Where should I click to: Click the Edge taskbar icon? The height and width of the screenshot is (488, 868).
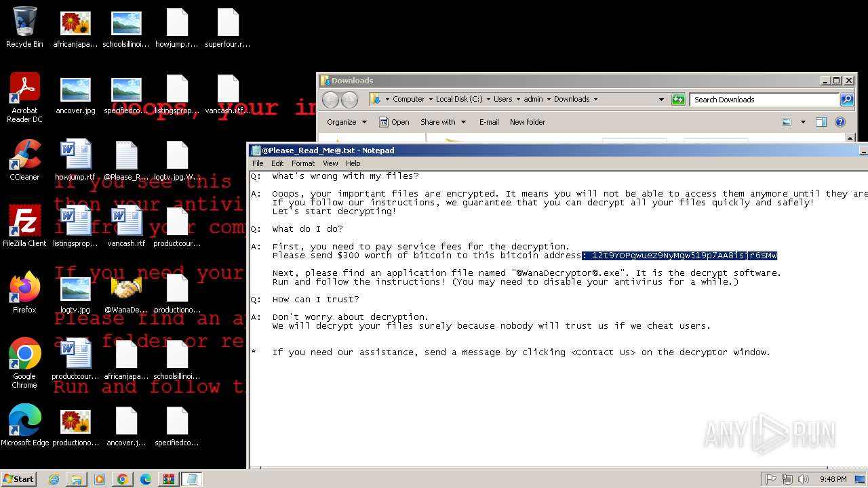[145, 479]
